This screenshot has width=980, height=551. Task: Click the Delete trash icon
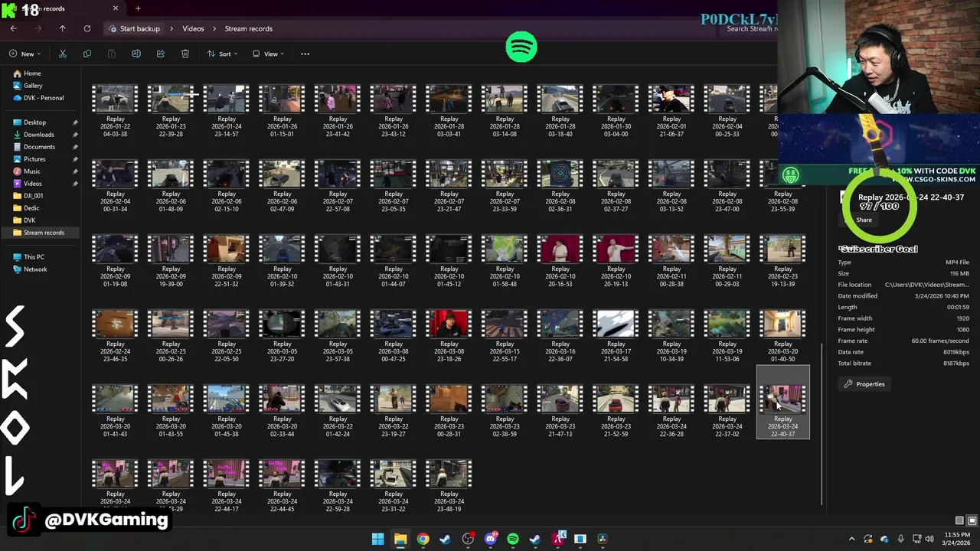click(x=185, y=54)
